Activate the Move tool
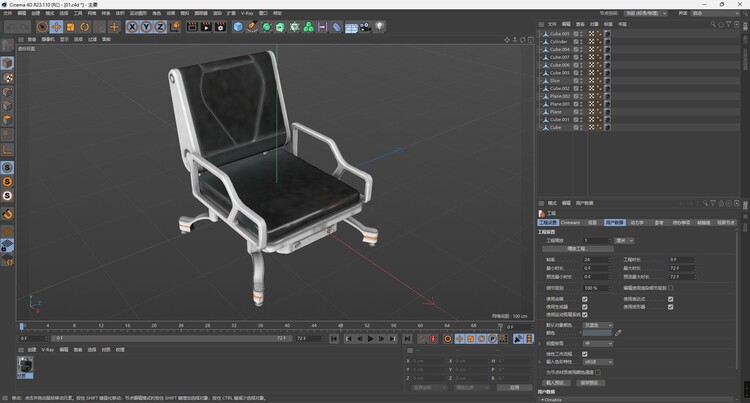Viewport: 750px width, 403px height. coord(56,27)
